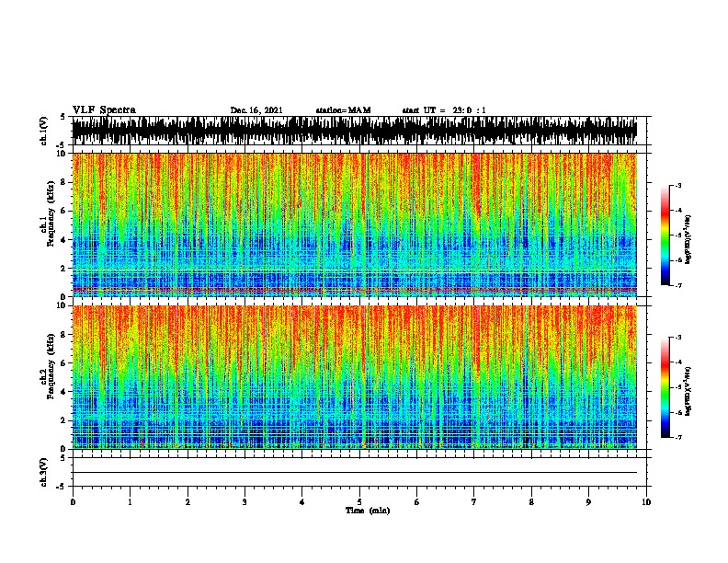Screen dimensions: 728x563
Task: Select the "start UT = 23: 0 : 1" header
Action: coord(444,110)
